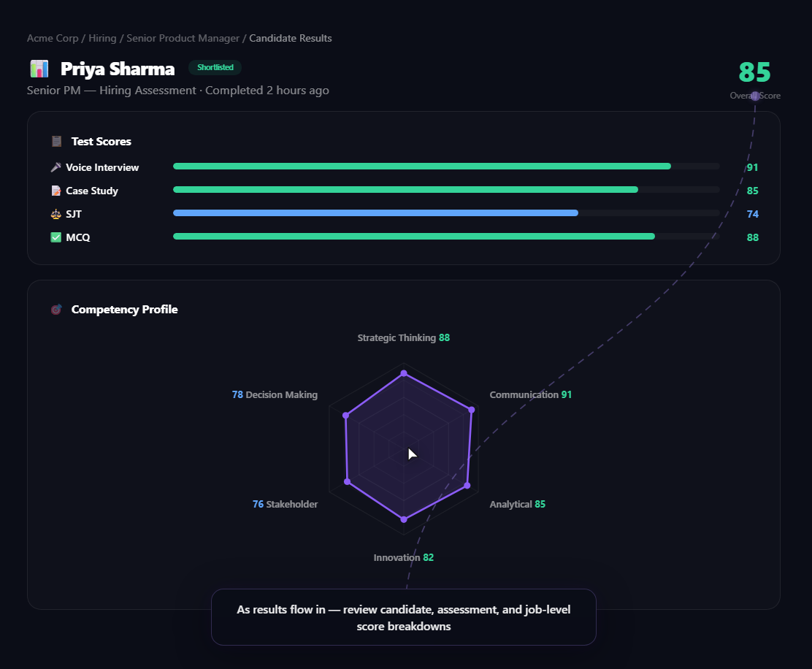Click the Communication 91 radar label
This screenshot has width=812, height=669.
point(530,394)
